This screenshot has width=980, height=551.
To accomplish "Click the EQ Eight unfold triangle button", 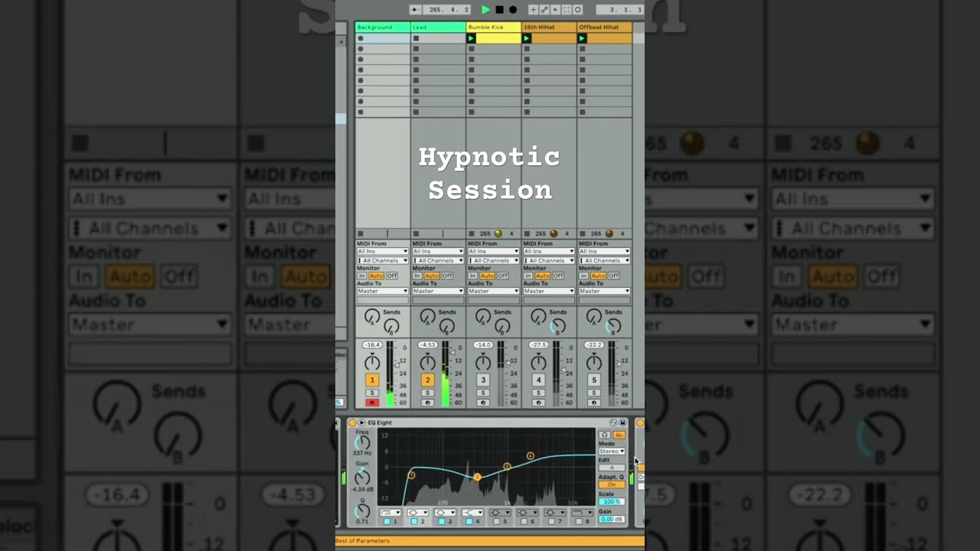I will click(361, 422).
